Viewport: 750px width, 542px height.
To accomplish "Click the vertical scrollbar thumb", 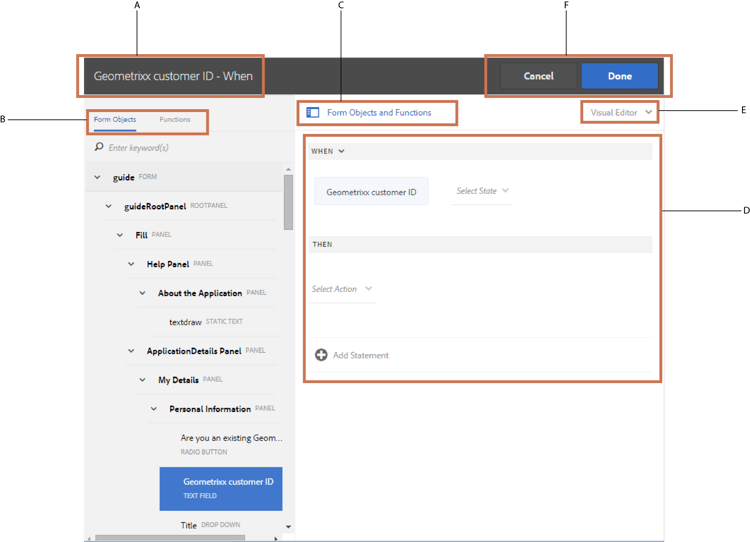I will tap(288, 202).
